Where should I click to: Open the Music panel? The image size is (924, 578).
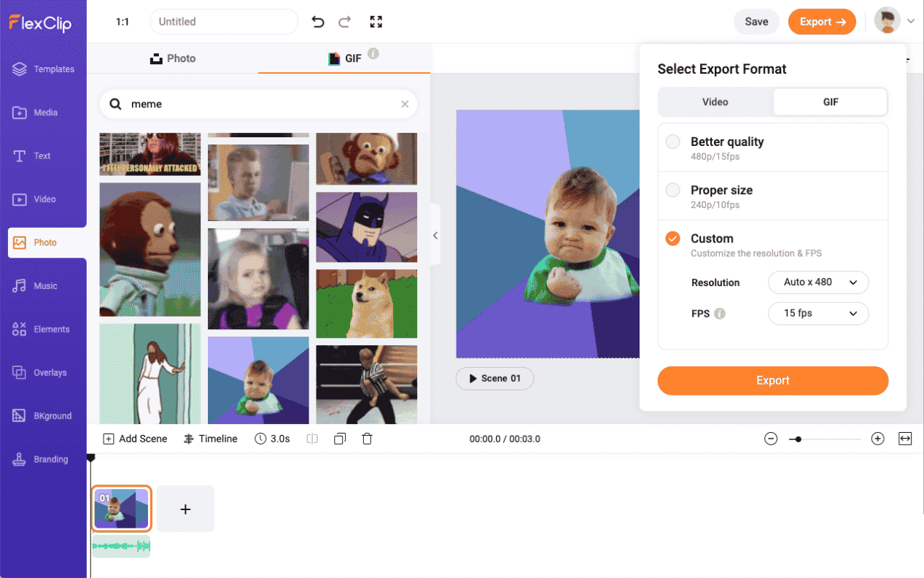click(43, 285)
